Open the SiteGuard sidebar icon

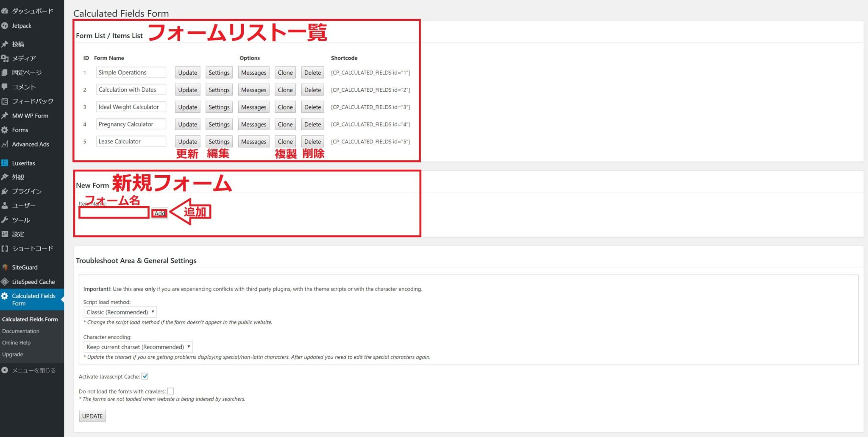(x=5, y=267)
